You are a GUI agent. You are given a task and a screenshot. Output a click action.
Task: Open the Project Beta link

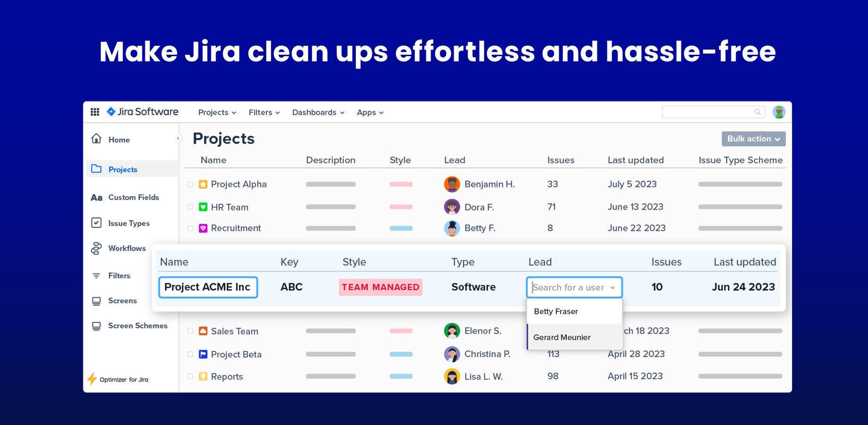236,354
